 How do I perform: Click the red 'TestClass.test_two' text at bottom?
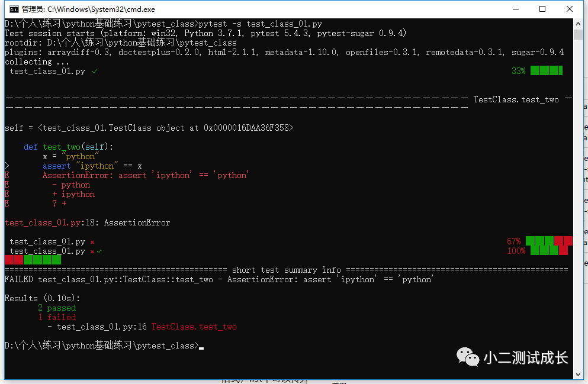pos(194,327)
